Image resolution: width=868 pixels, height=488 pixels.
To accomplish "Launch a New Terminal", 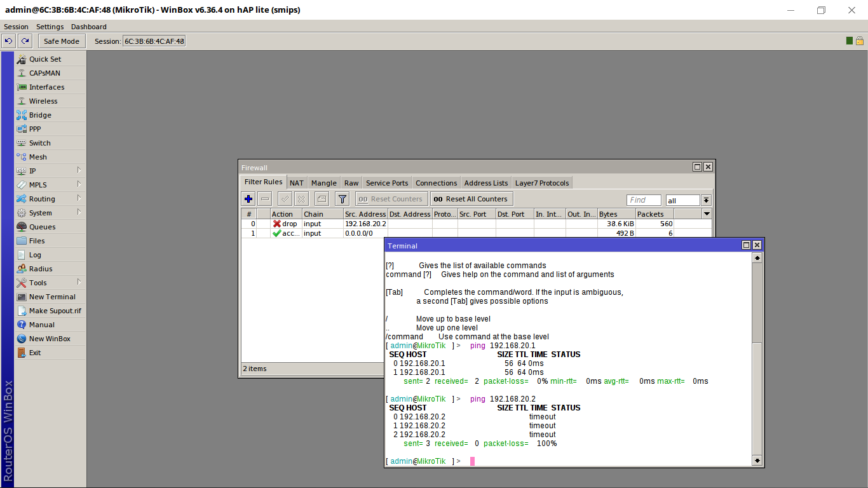I will tap(52, 297).
